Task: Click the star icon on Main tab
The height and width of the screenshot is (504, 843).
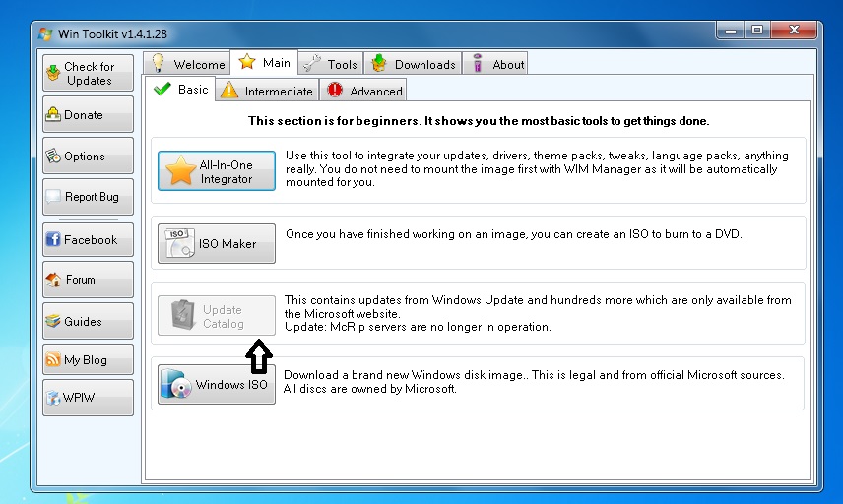Action: pos(247,61)
